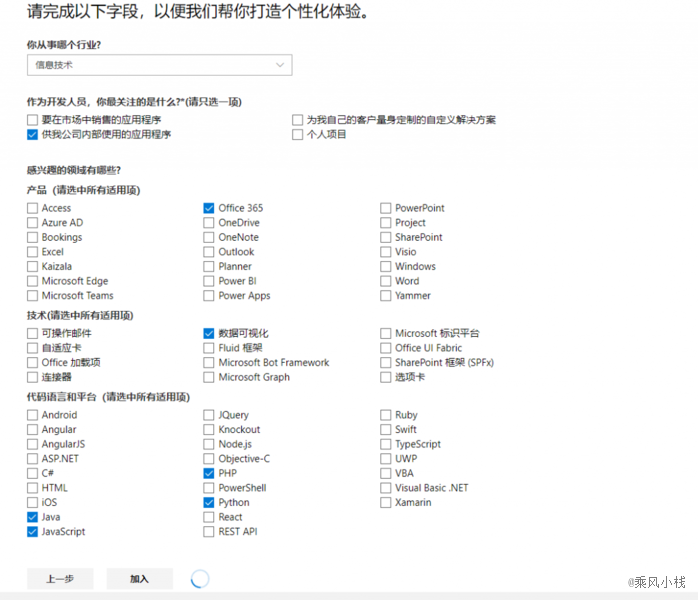Select Microsoft Teams checkbox
Viewport: 698px width, 600px height.
click(x=32, y=296)
